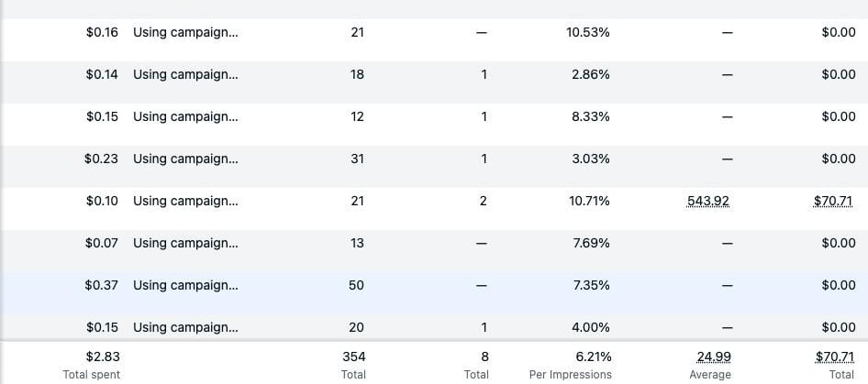Screen dimensions: 868x384
Task: Click the 7.35% cell in the highlighted row
Action: click(591, 285)
